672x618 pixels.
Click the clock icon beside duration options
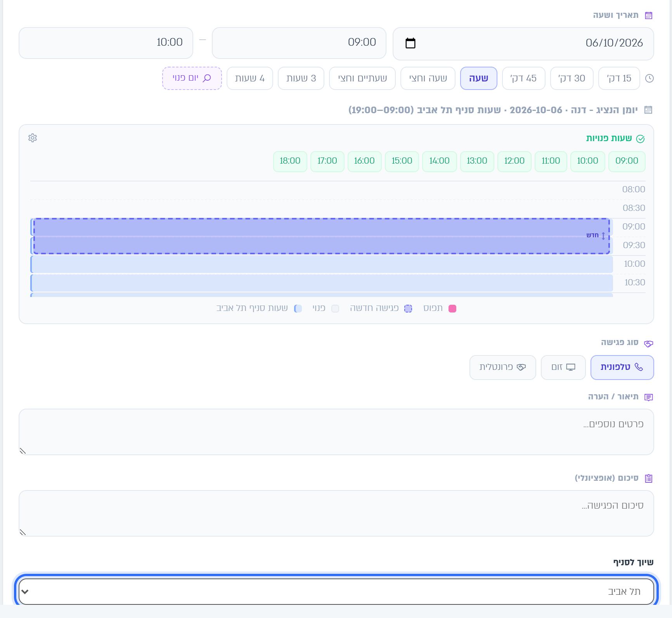[x=649, y=78]
